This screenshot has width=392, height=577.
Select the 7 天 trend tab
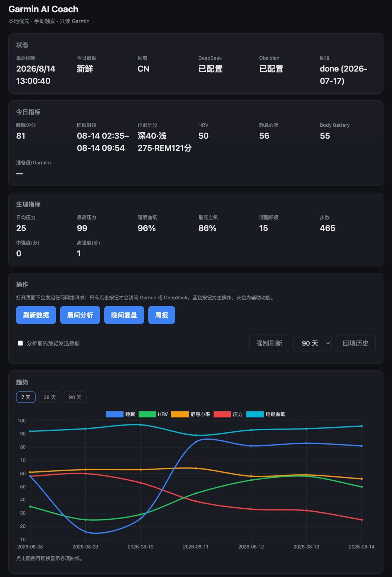[26, 397]
